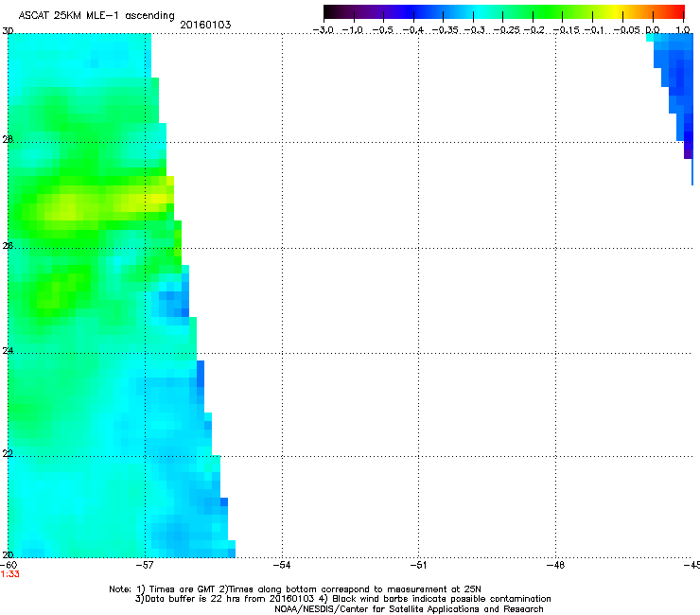This screenshot has height=615, width=700.
Task: Click the color bar label 1.0
Action: click(683, 30)
